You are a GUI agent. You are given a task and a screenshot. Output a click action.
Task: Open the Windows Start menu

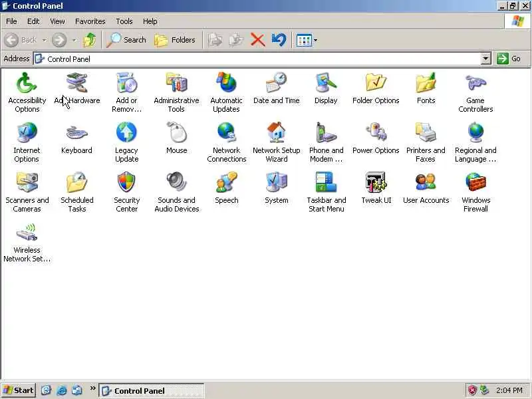pos(19,390)
